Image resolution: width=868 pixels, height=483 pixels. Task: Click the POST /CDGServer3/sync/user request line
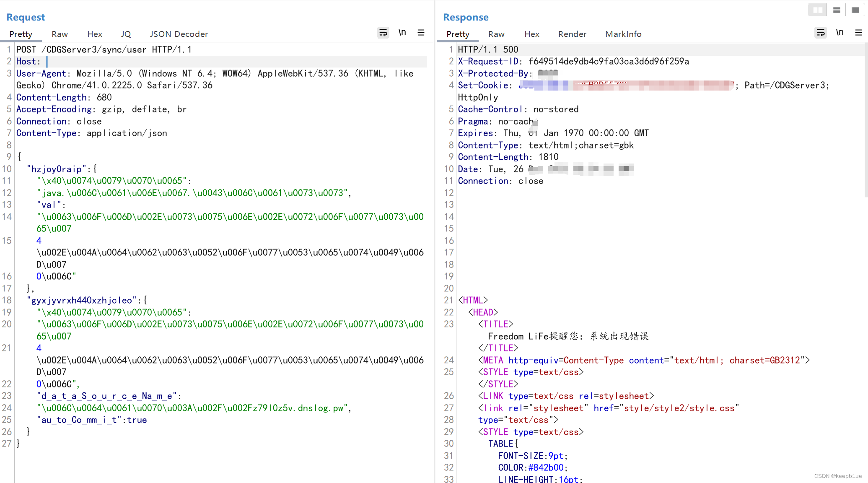click(x=104, y=50)
